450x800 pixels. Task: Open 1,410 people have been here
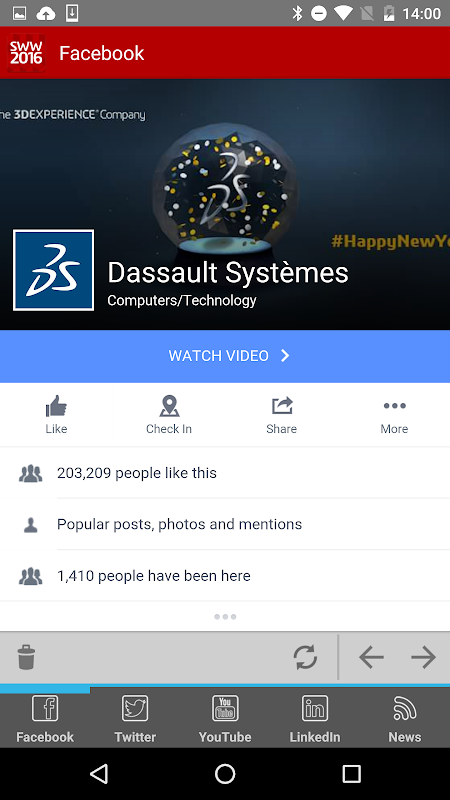(x=225, y=576)
